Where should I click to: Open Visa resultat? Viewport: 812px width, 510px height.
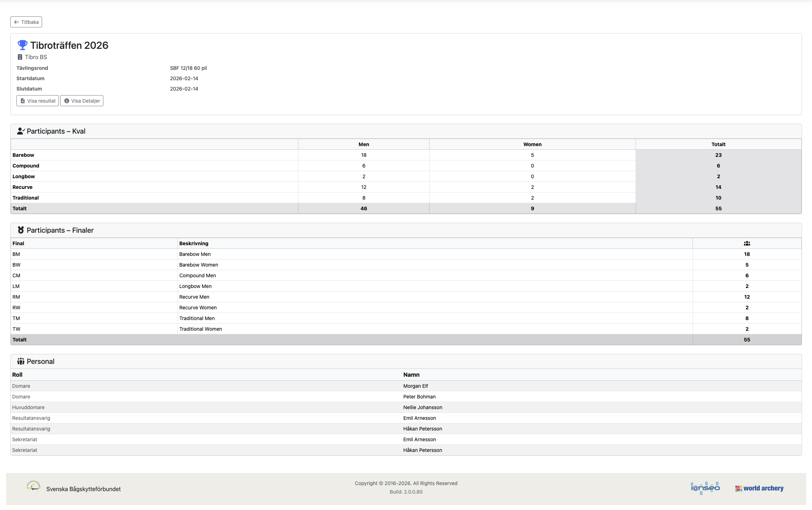click(x=37, y=101)
